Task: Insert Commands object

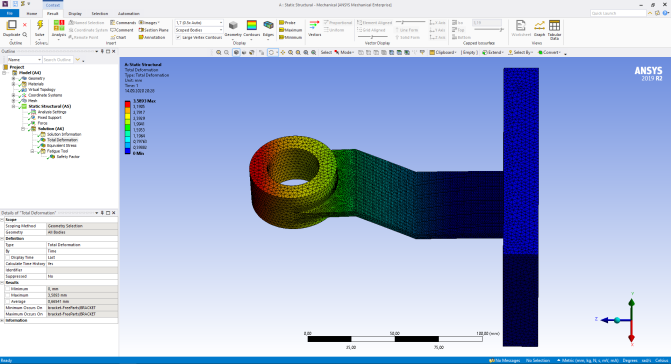Action: coord(123,23)
